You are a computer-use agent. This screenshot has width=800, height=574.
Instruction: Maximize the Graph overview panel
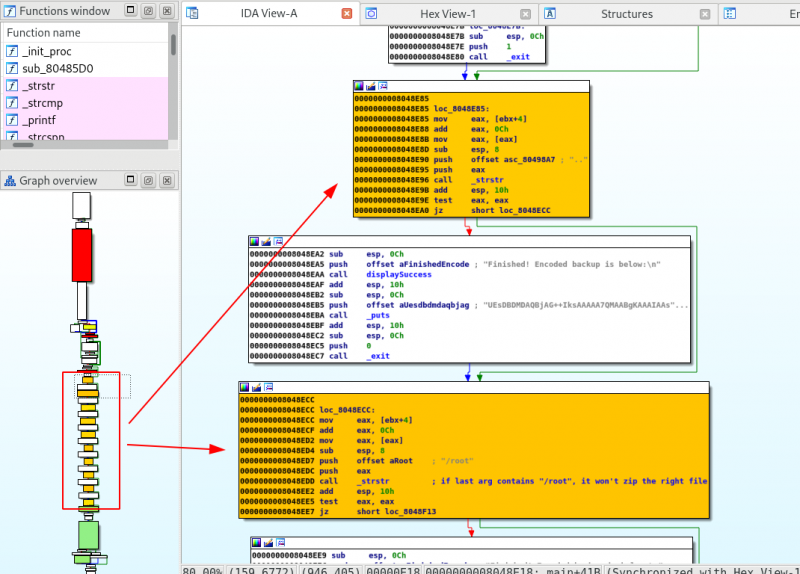(x=132, y=181)
